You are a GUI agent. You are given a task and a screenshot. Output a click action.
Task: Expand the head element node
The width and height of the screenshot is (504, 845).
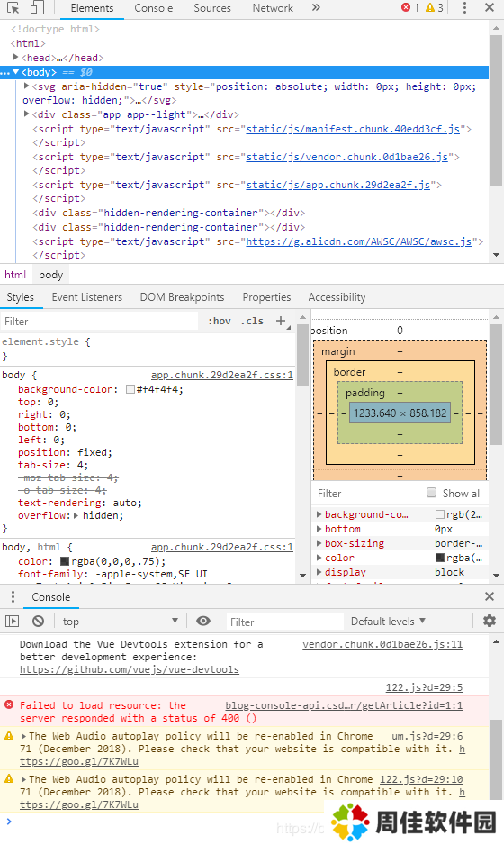(15, 57)
